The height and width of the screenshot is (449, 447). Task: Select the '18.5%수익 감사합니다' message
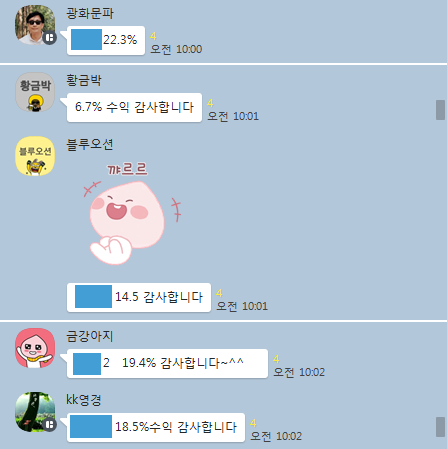pos(156,428)
